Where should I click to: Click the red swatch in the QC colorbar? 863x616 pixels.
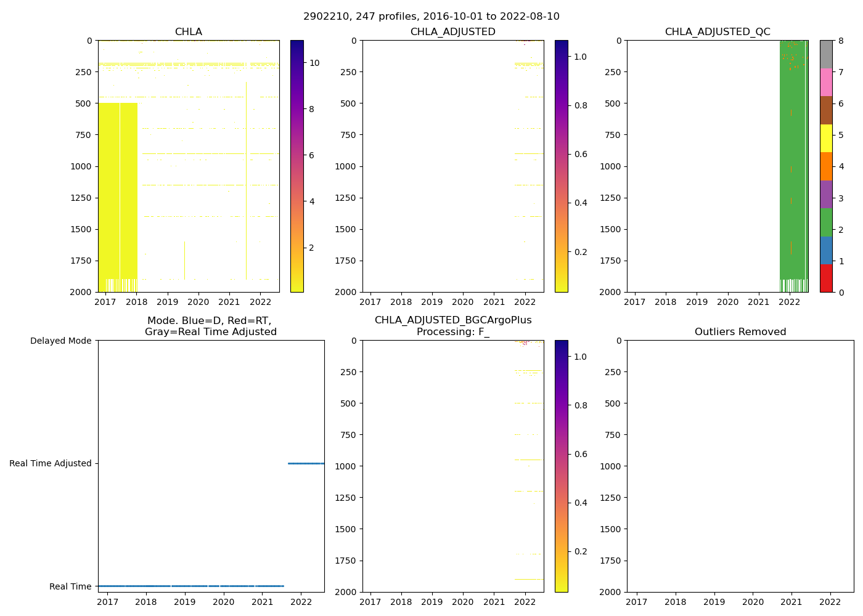(826, 278)
